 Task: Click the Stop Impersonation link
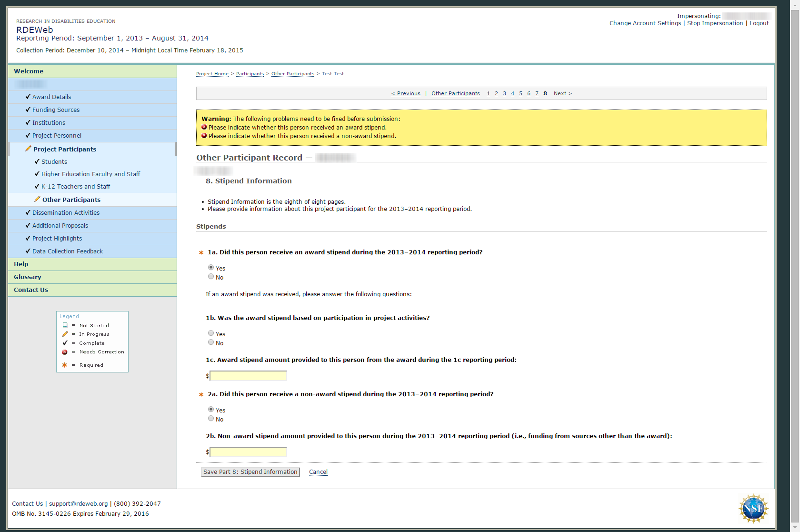point(715,23)
